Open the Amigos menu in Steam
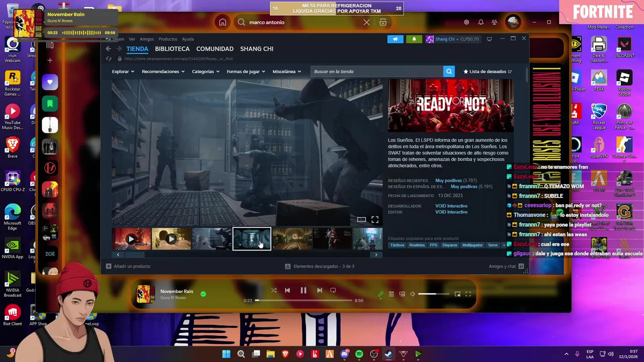This screenshot has height=362, width=644. click(146, 39)
